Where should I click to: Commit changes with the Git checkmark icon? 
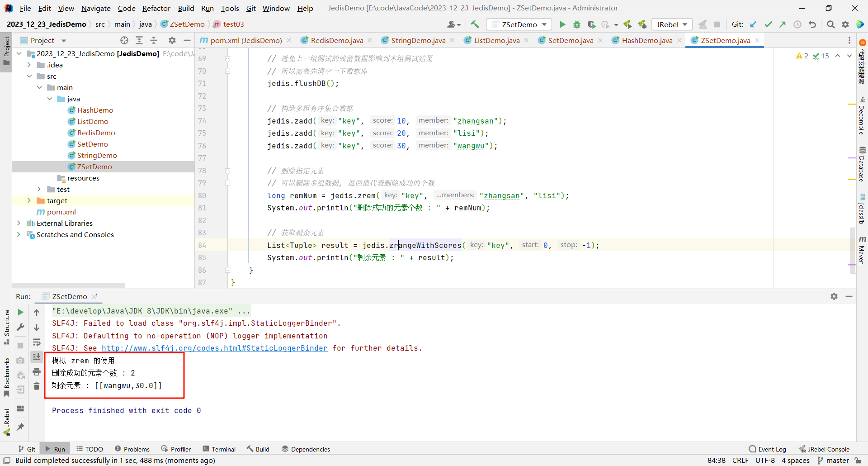(x=768, y=24)
